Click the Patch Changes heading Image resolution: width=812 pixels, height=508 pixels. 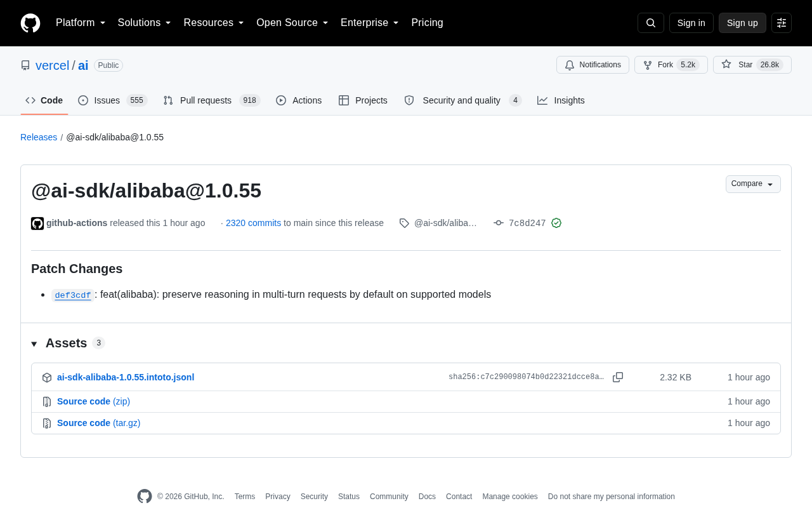77,269
